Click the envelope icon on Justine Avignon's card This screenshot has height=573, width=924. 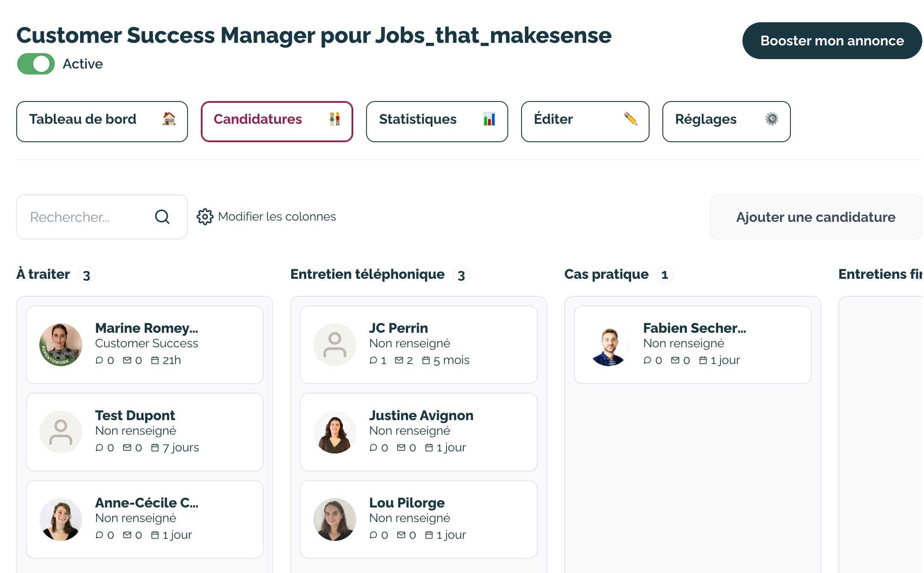tap(402, 448)
